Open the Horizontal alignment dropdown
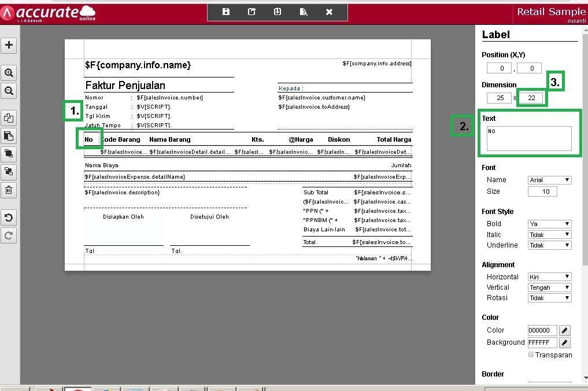 (x=549, y=277)
